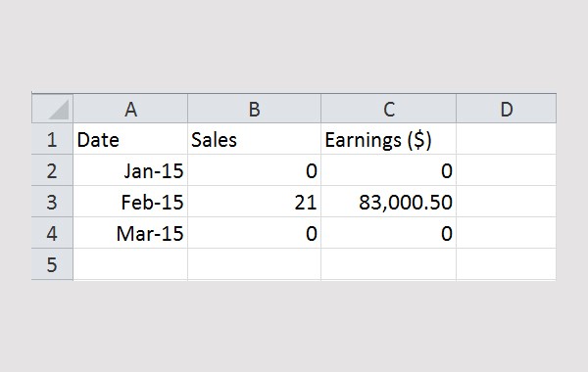
Task: Select Jan-15 earnings cell showing 0
Action: pos(388,170)
